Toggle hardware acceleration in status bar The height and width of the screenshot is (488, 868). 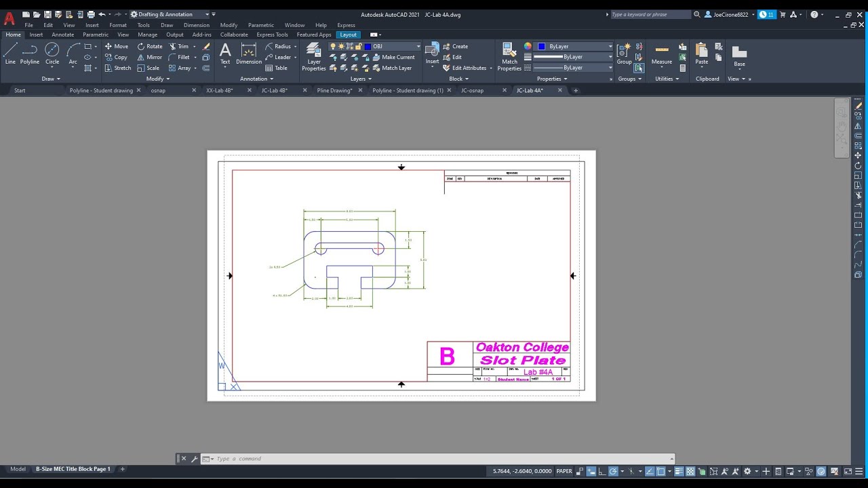click(821, 471)
